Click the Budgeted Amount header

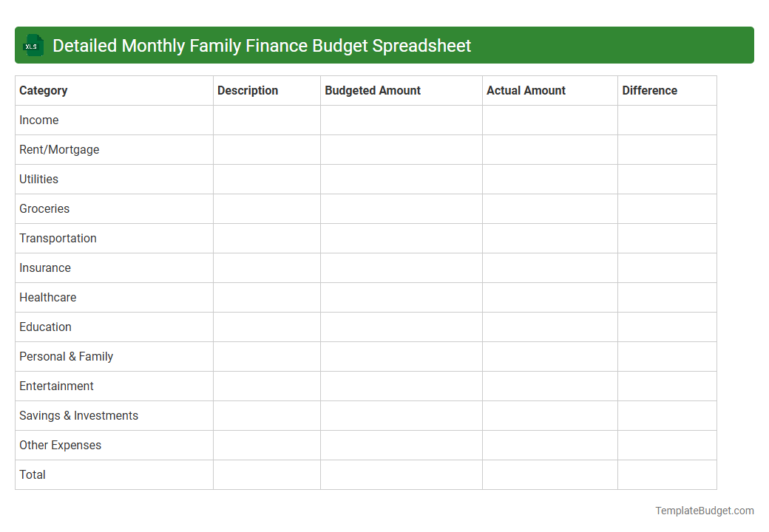coord(372,90)
